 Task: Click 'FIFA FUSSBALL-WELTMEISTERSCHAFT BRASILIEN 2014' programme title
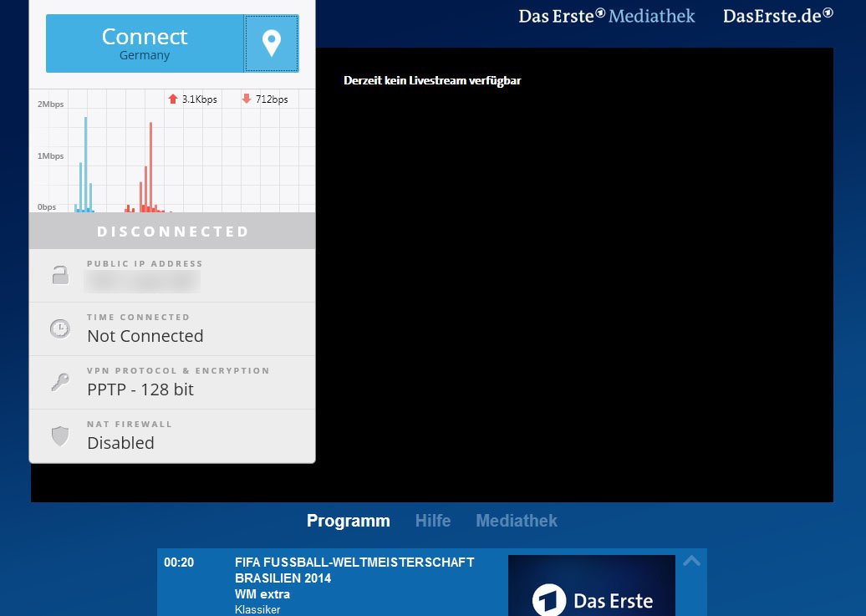354,570
